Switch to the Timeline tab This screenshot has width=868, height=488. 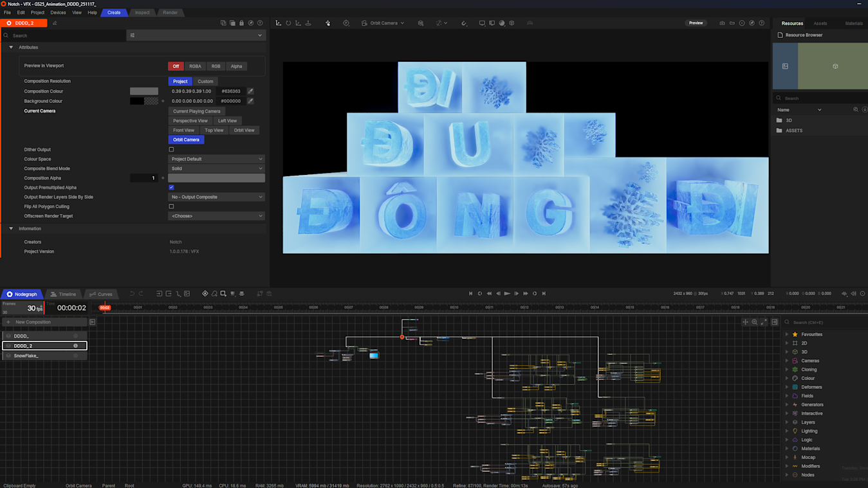[63, 294]
